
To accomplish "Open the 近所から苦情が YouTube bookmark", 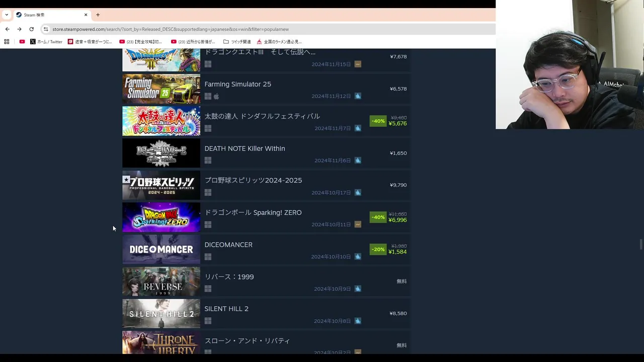I will (x=193, y=42).
